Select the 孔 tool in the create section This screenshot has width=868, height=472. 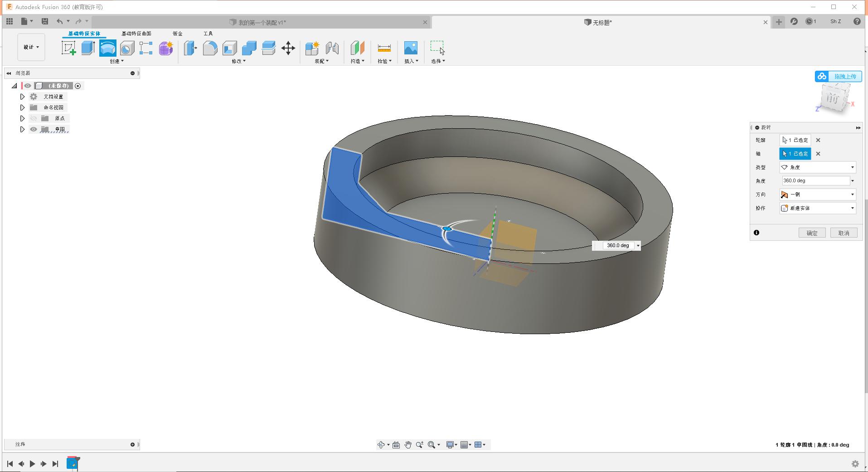pyautogui.click(x=127, y=48)
